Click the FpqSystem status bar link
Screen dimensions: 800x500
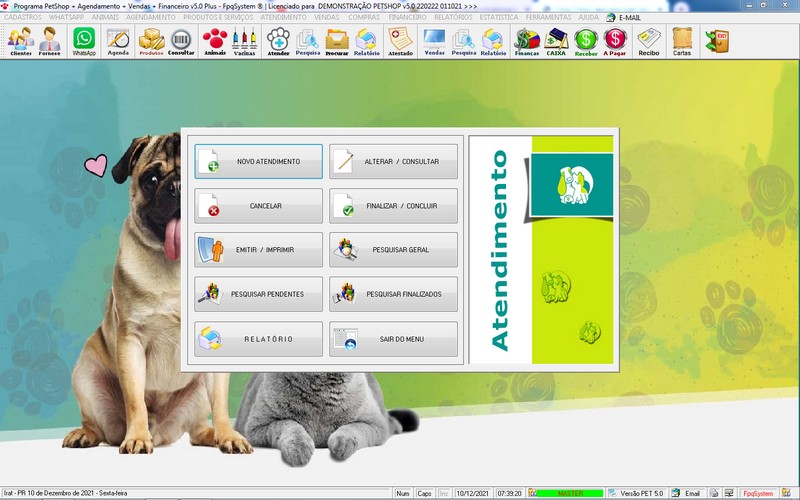[758, 493]
